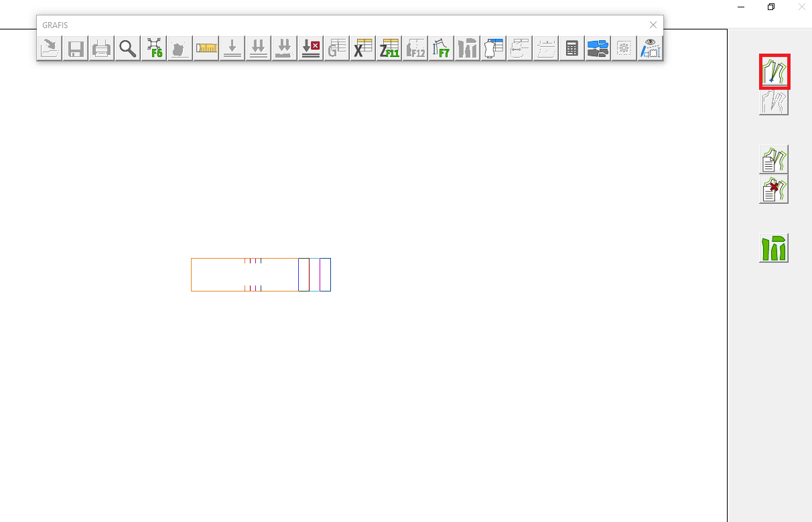The width and height of the screenshot is (812, 522).
Task: Click the GRAFIS toolbar title
Action: tap(55, 25)
